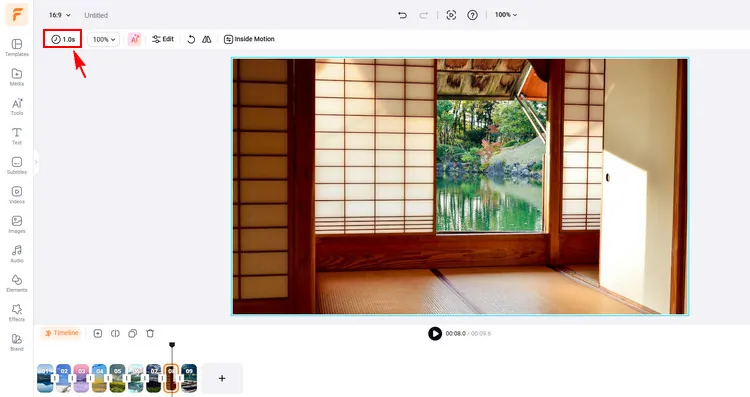This screenshot has width=750, height=397.
Task: Open the Brand panel in sidebar
Action: coord(17,342)
